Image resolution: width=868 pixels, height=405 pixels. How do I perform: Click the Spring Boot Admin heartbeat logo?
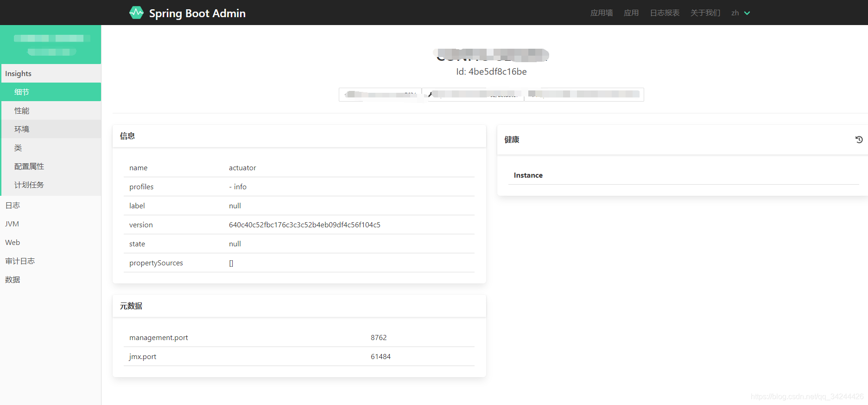pos(136,13)
